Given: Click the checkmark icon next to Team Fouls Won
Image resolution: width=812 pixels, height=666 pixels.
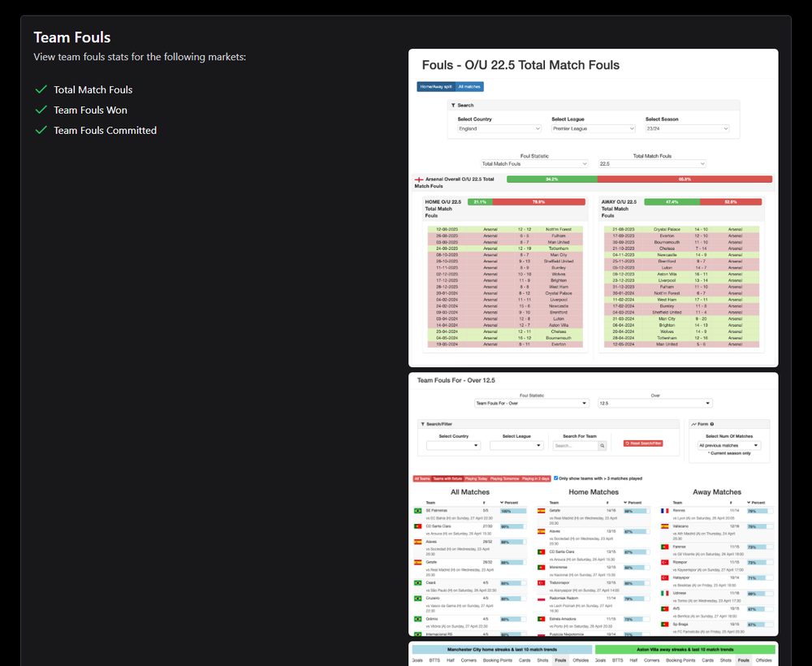Looking at the screenshot, I should (41, 110).
